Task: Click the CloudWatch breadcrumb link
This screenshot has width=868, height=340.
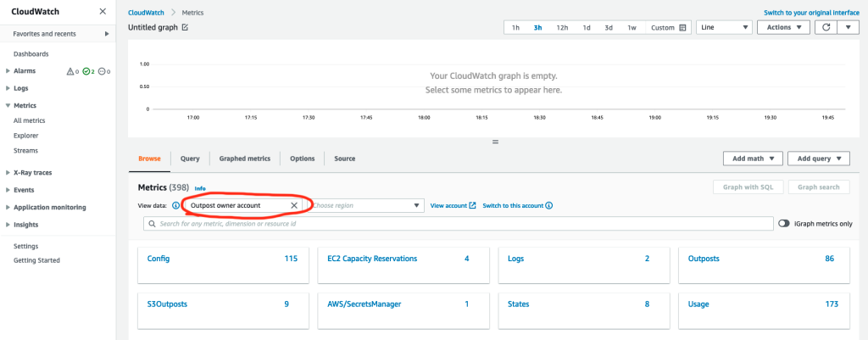Action: pos(146,12)
